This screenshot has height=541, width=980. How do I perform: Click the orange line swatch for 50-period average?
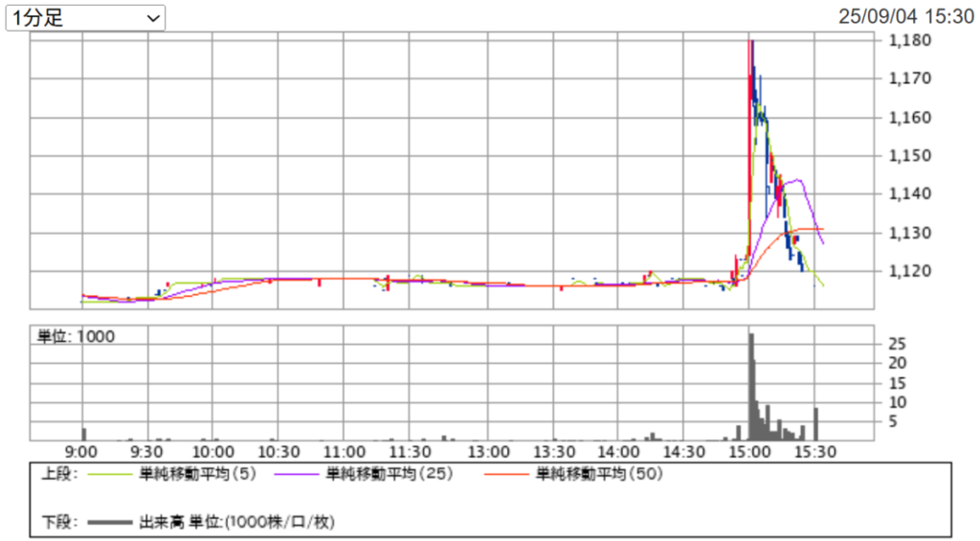click(506, 475)
